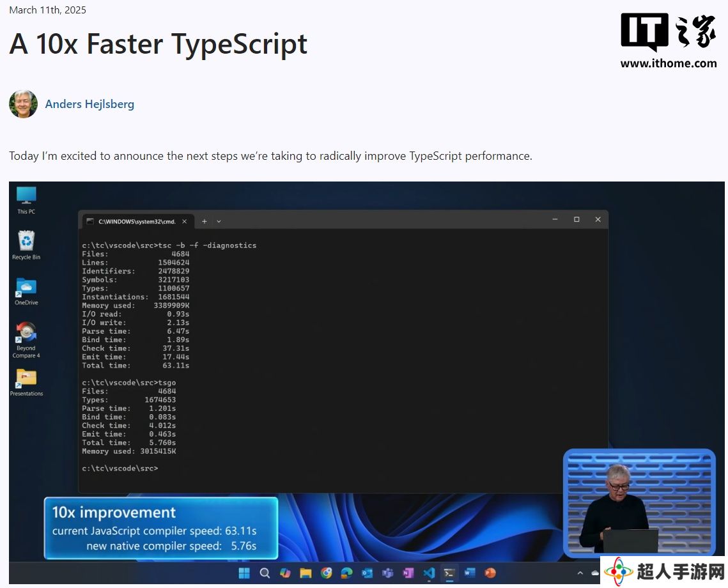Open the OneDrive desktop shortcut

[26, 291]
